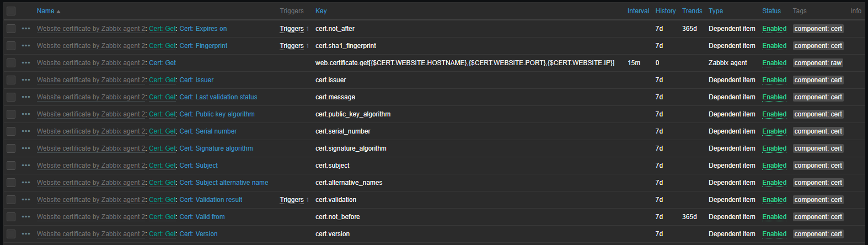Expand Triggers list for Cert: Expires on
868x245 pixels.
[x=292, y=29]
